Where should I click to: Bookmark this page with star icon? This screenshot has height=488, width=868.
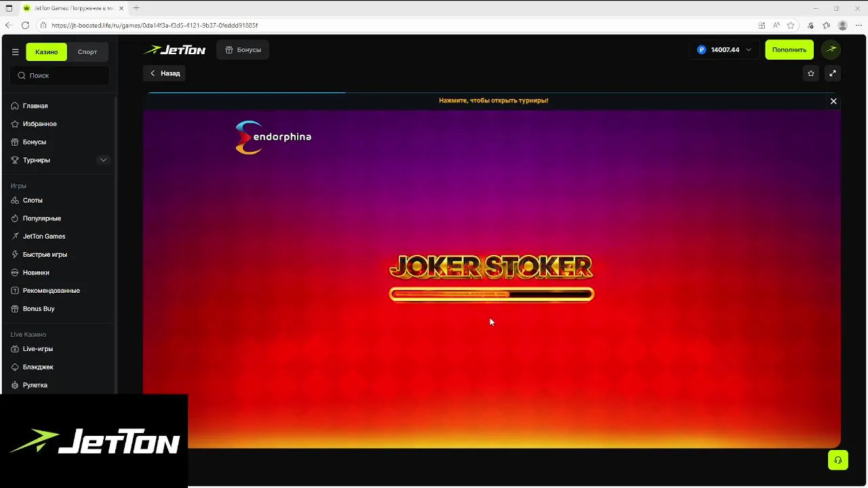(791, 25)
